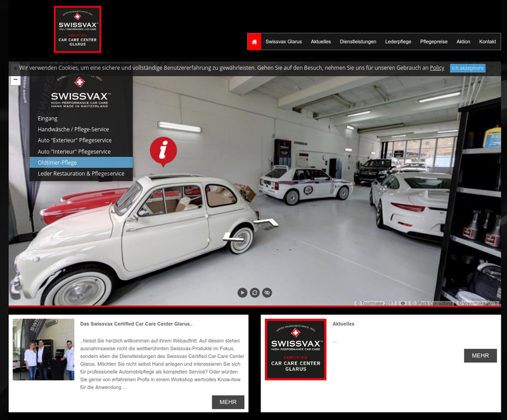Click the arrow waypoint near the Fiat's rear wheel
The height and width of the screenshot is (420, 507).
233,237
